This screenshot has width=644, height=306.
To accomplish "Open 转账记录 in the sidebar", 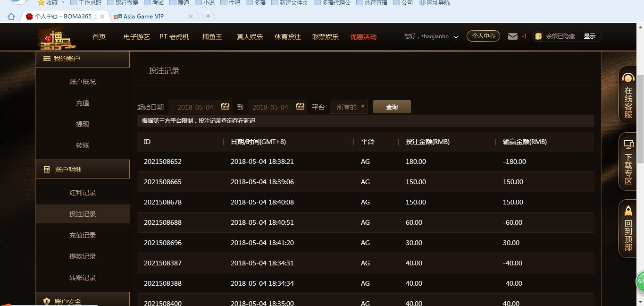I will 83,278.
